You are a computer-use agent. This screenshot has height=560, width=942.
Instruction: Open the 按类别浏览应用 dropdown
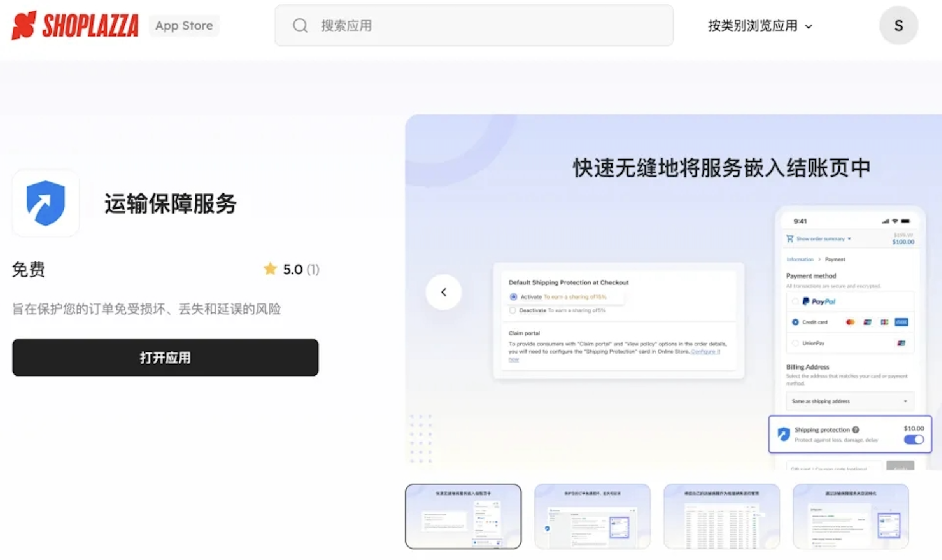coord(758,26)
